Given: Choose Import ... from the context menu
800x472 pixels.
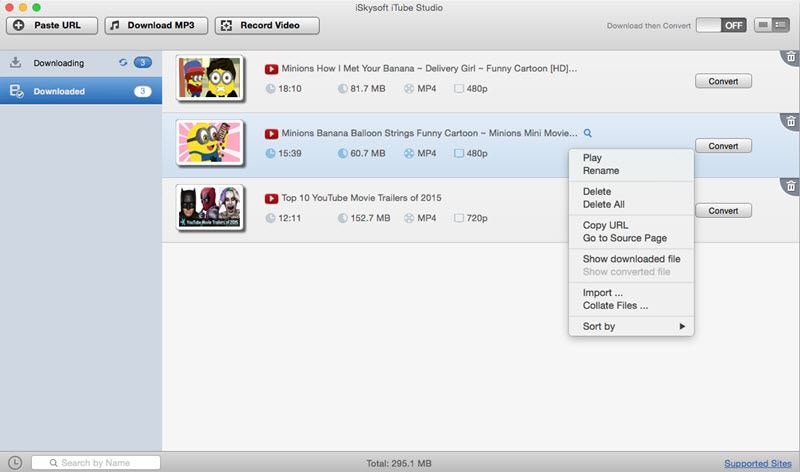Looking at the screenshot, I should 631,292.
